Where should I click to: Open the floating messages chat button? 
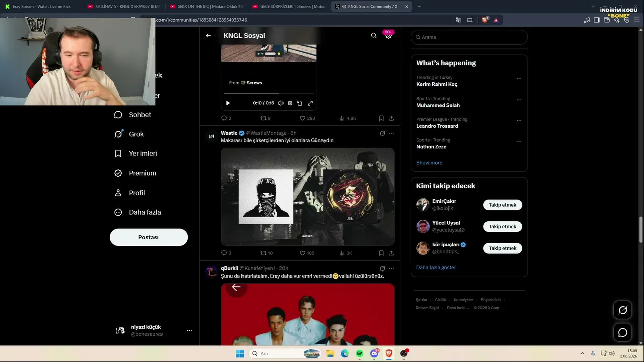(x=623, y=332)
